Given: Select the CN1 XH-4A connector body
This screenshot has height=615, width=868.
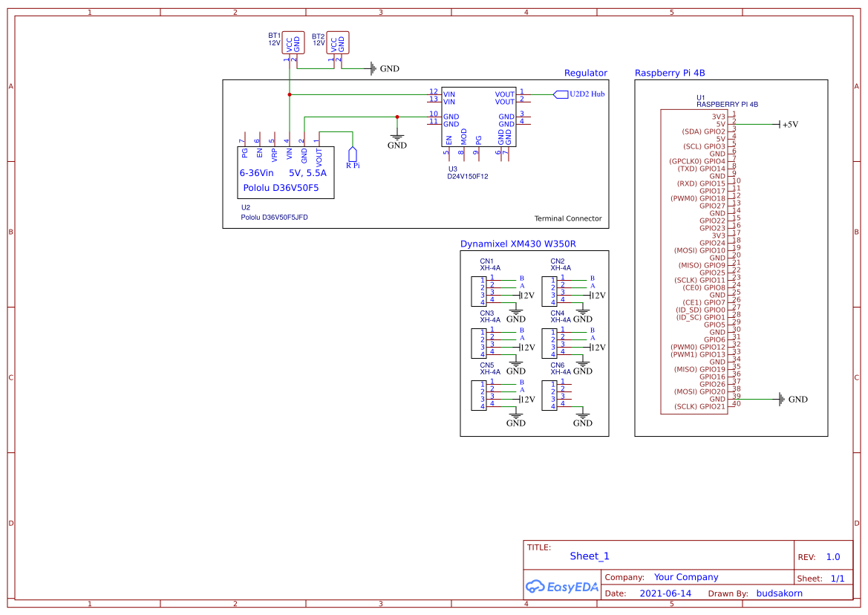Looking at the screenshot, I should [x=478, y=291].
